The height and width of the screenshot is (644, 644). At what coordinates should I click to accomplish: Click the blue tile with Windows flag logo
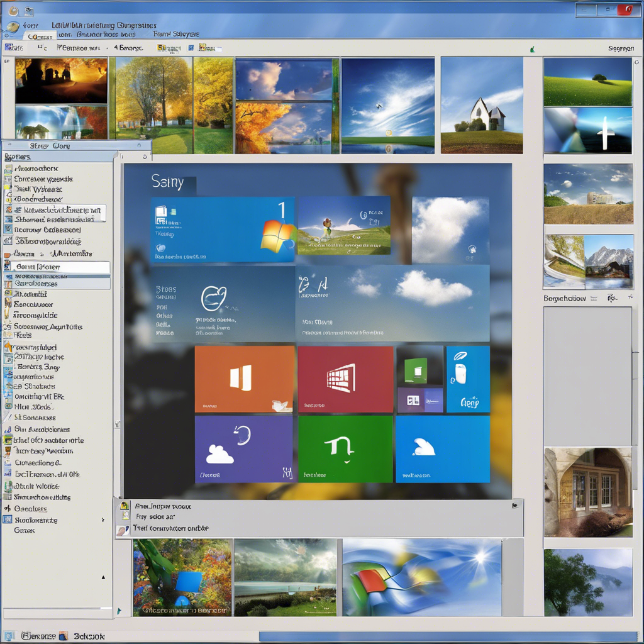pyautogui.click(x=223, y=230)
